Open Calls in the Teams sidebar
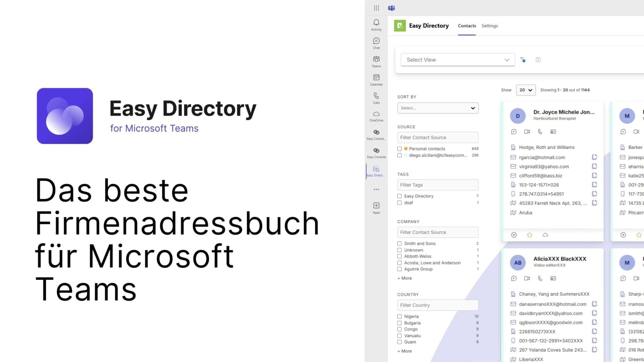Screen dimensions: 644x362 pos(376,98)
